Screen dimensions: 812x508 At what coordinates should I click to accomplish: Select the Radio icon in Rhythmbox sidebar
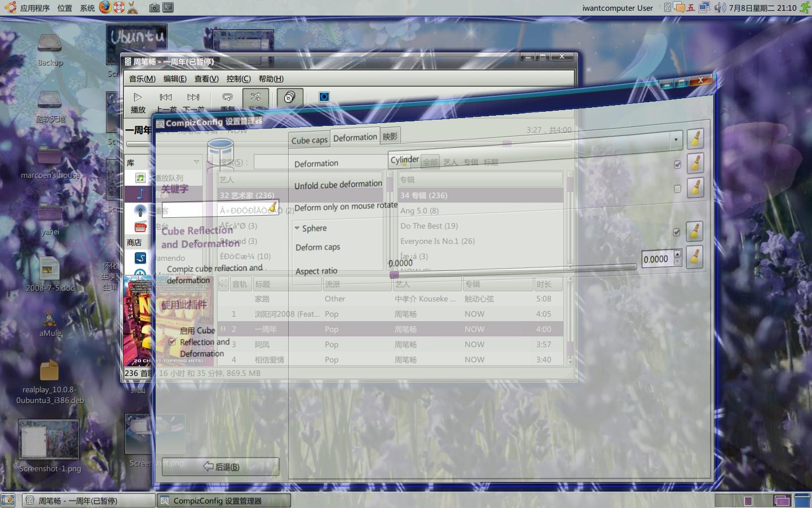tap(140, 227)
